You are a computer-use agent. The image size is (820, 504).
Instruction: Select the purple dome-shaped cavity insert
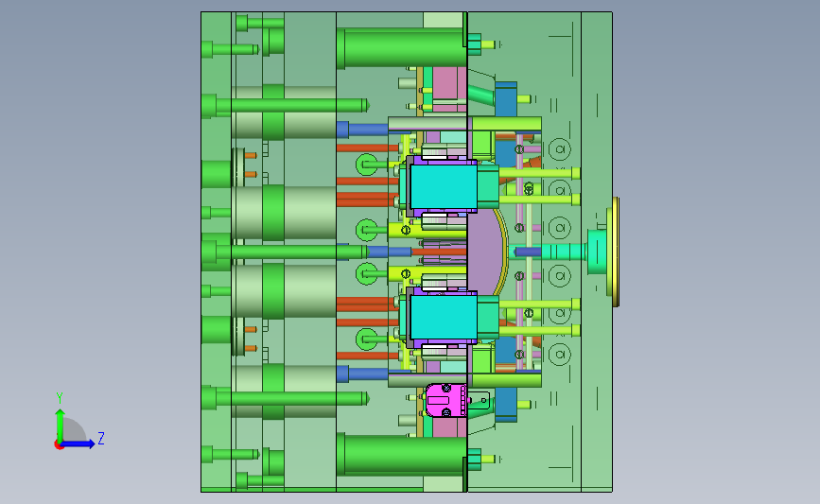pos(486,252)
